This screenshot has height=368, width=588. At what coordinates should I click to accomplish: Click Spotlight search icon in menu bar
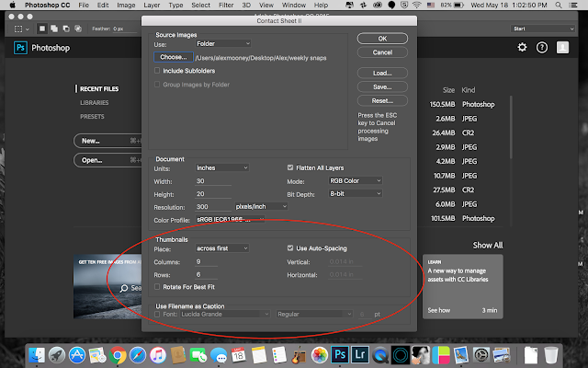click(559, 5)
